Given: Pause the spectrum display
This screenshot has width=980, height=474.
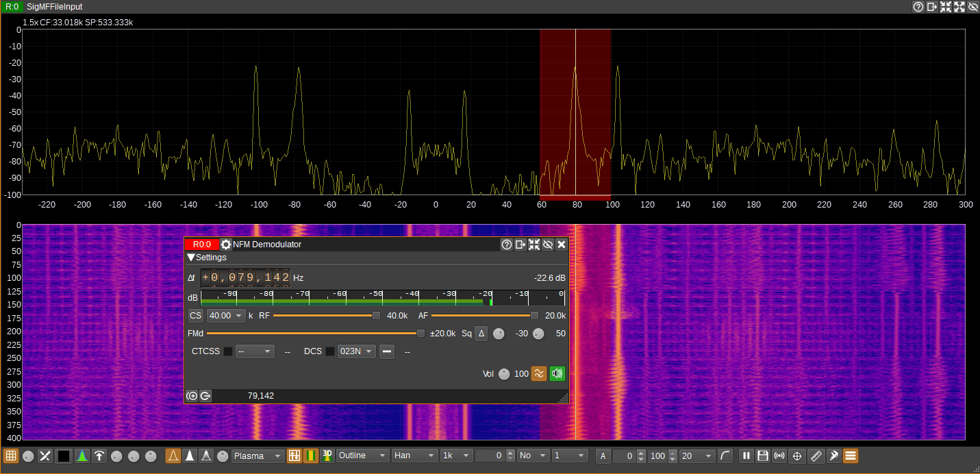Looking at the screenshot, I should (746, 456).
